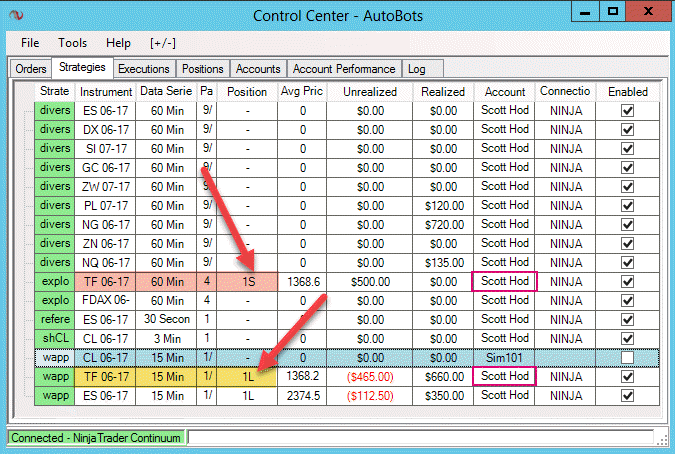Click the ($112.50) unrealized value

370,395
